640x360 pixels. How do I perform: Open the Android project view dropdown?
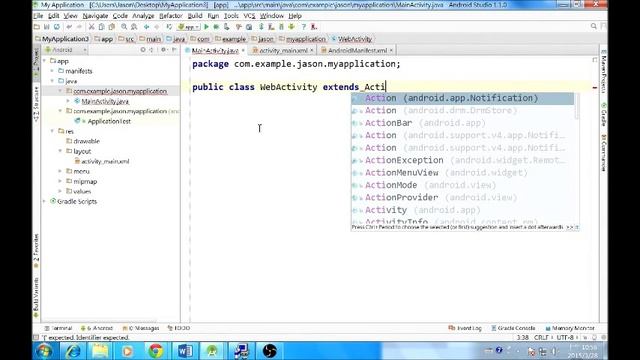pyautogui.click(x=66, y=50)
